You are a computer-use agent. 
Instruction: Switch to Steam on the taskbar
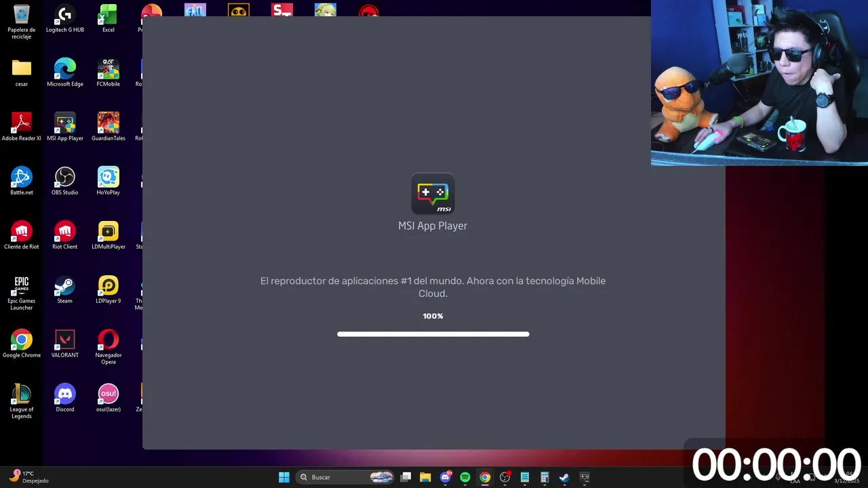coord(564,477)
